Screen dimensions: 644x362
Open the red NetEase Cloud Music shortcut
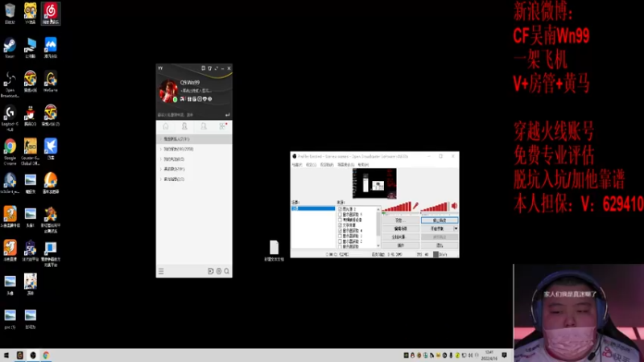(x=51, y=13)
